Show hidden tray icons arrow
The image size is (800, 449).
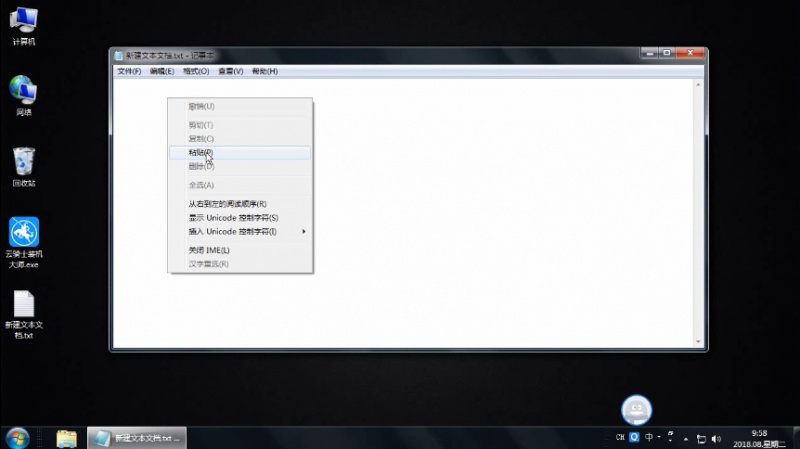(686, 439)
